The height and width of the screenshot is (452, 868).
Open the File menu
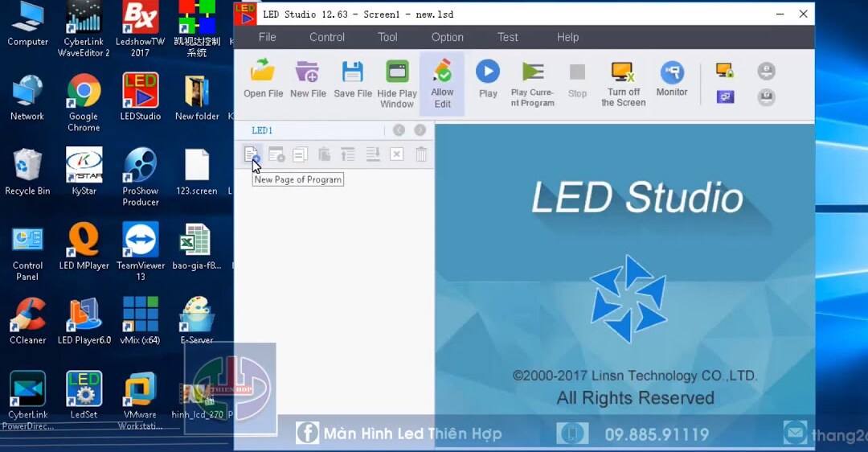(x=268, y=37)
